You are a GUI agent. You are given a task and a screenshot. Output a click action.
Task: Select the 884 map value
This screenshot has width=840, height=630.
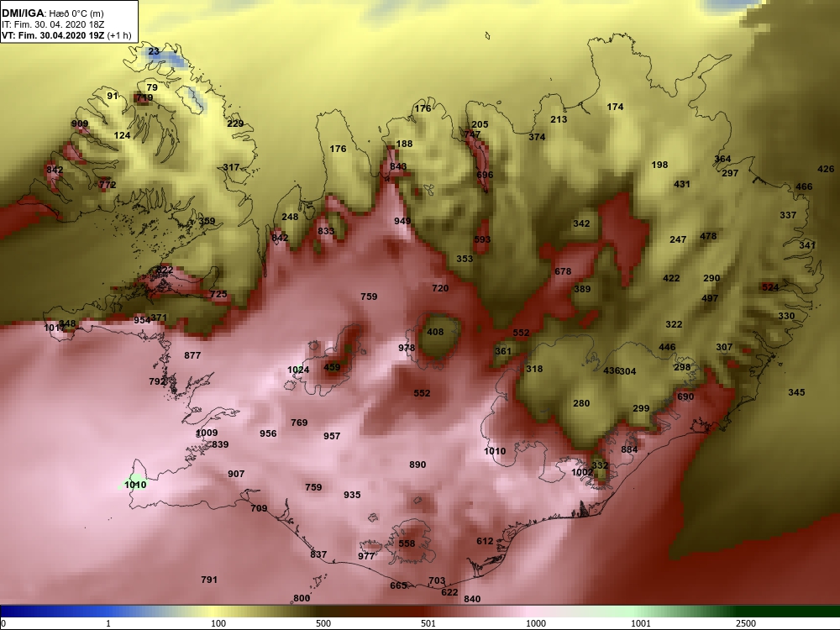[629, 449]
